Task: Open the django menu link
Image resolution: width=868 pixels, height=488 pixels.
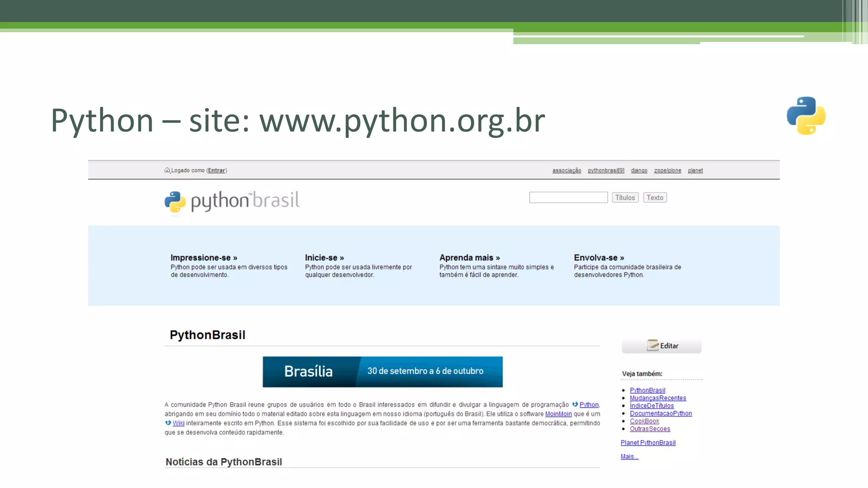Action: 639,170
